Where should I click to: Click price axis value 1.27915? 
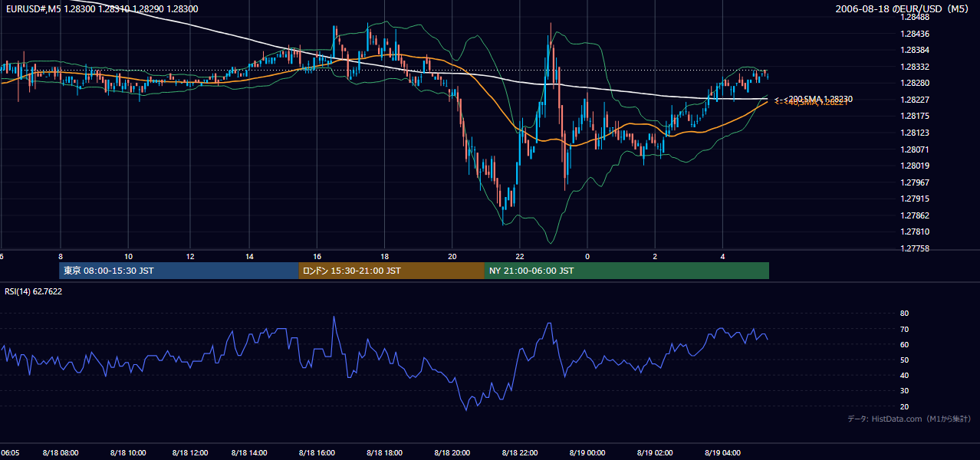click(916, 199)
